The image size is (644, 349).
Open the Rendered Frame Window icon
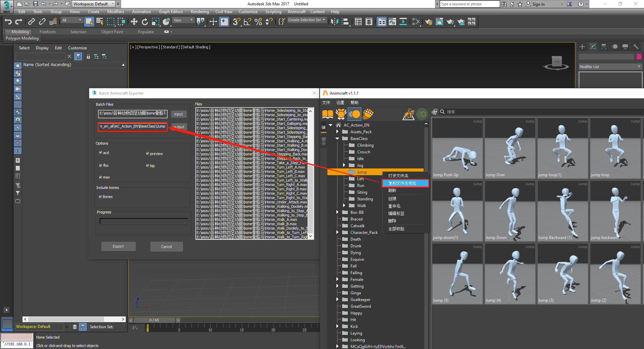[439, 22]
